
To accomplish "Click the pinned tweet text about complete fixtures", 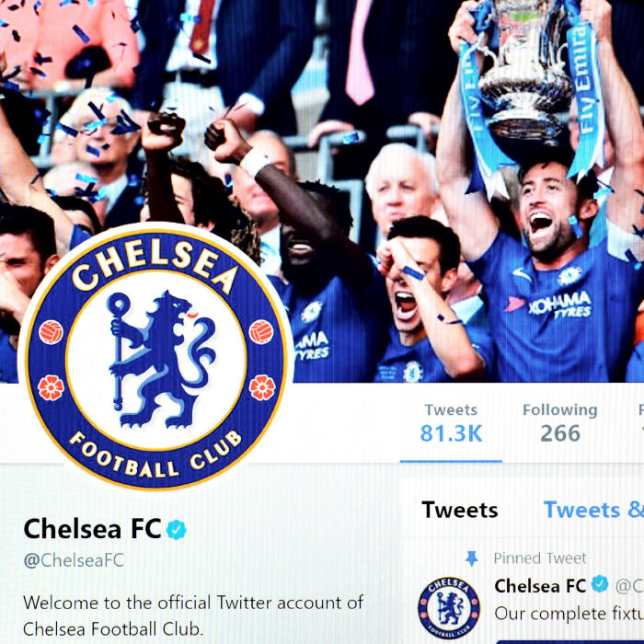I will pyautogui.click(x=569, y=614).
